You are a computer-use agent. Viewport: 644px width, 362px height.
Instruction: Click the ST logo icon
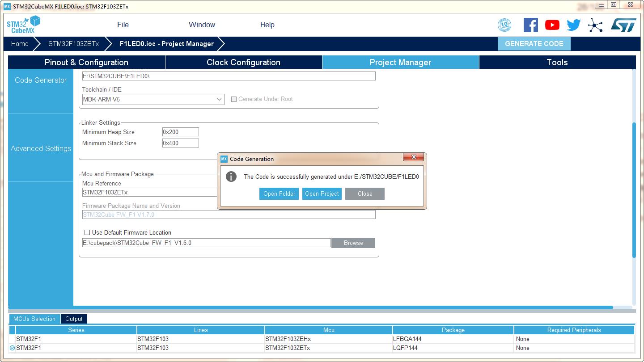click(623, 25)
